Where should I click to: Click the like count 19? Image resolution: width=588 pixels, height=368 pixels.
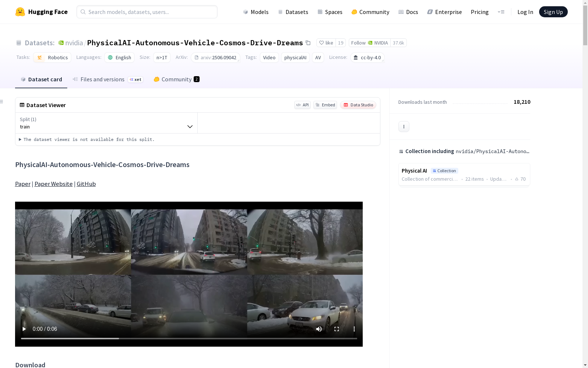pos(341,43)
